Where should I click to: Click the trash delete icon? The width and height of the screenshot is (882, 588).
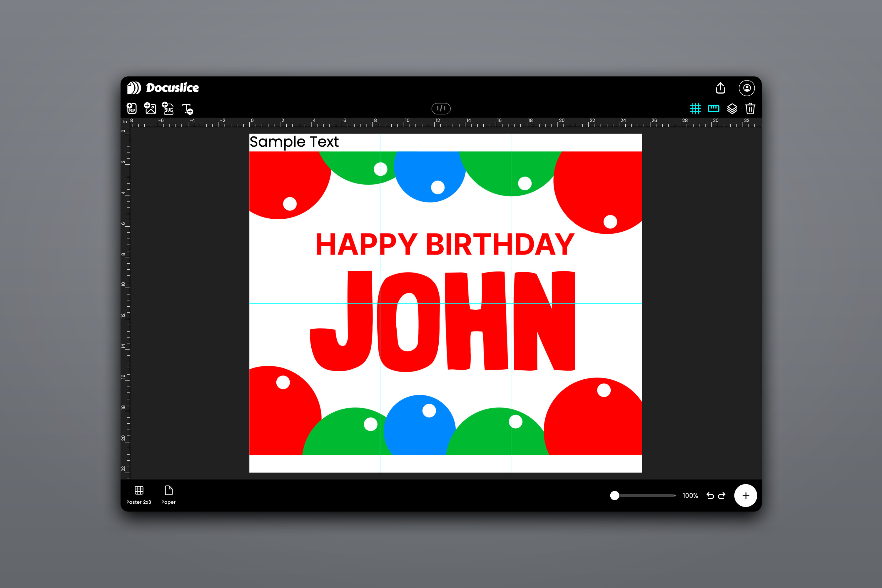(750, 109)
